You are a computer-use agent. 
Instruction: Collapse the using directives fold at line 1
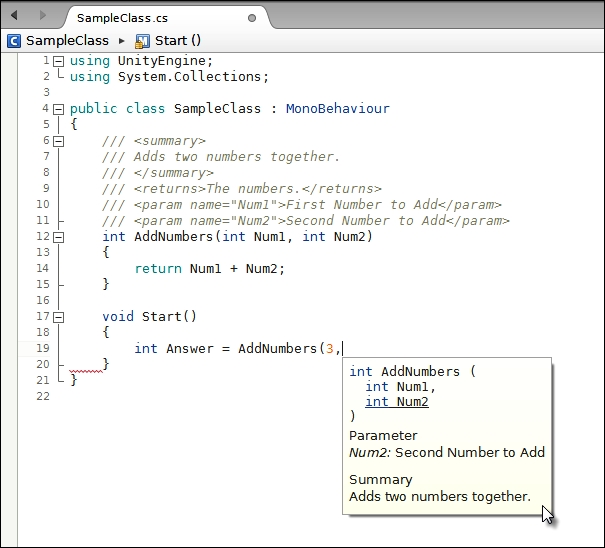58,61
